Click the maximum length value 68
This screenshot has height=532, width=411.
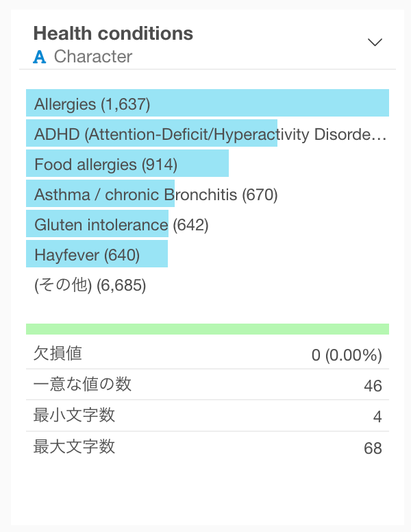coord(373,448)
